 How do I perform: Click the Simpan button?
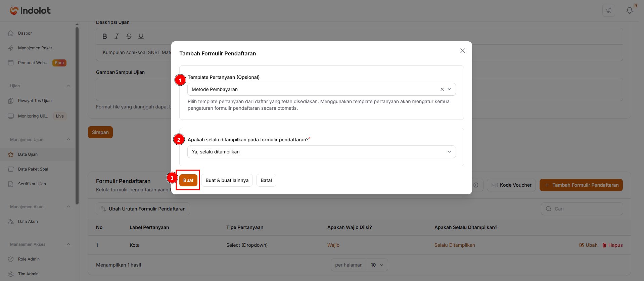coord(100,132)
